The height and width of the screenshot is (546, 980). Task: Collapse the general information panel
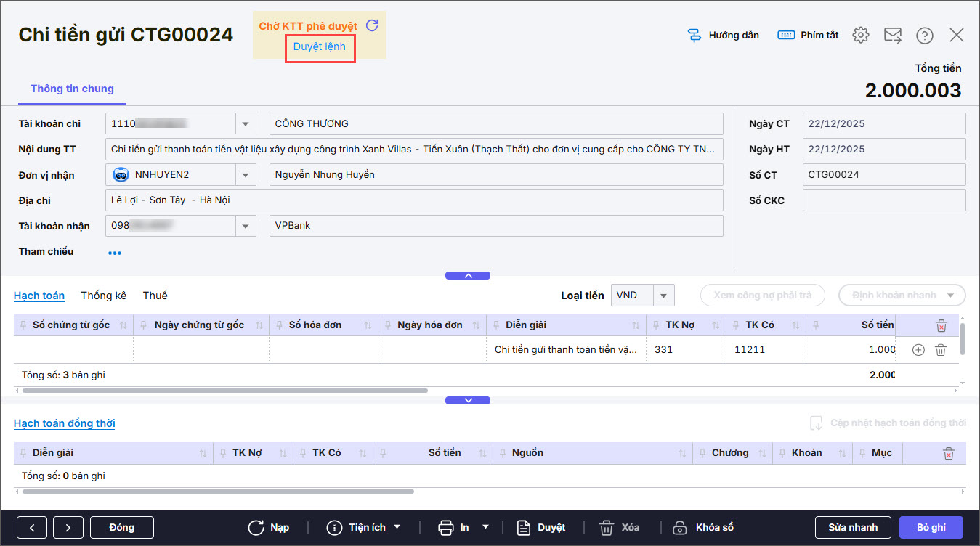click(x=468, y=276)
